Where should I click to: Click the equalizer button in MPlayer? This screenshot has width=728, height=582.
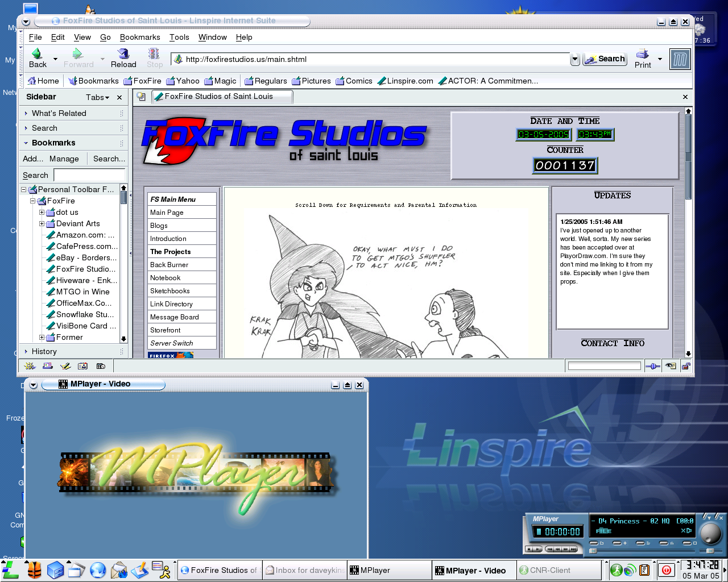[664, 543]
